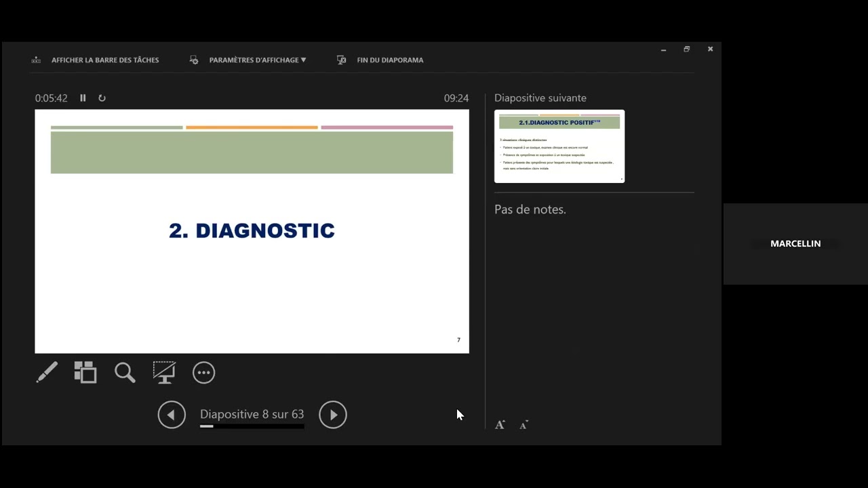Image resolution: width=868 pixels, height=488 pixels.
Task: Click the elapsed time 0:05:42
Action: (52, 98)
